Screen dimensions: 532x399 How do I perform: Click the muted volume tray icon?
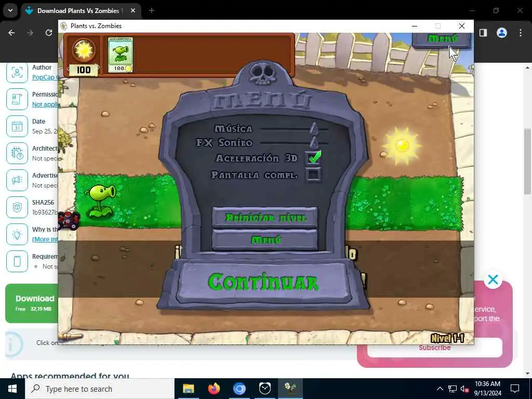pos(464,389)
